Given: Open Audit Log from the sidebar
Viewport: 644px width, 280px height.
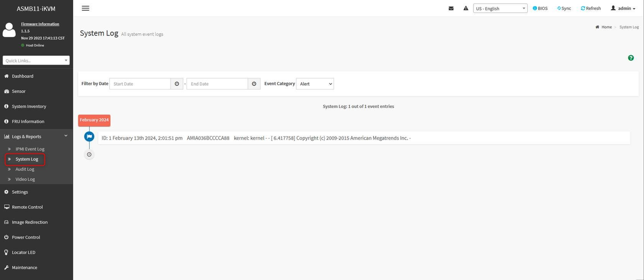Looking at the screenshot, I should tap(25, 169).
